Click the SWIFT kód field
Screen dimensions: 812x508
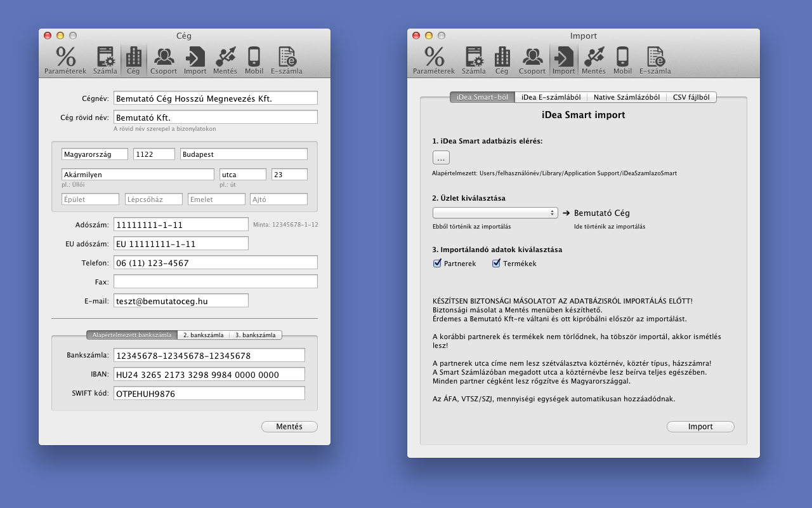[x=209, y=393]
